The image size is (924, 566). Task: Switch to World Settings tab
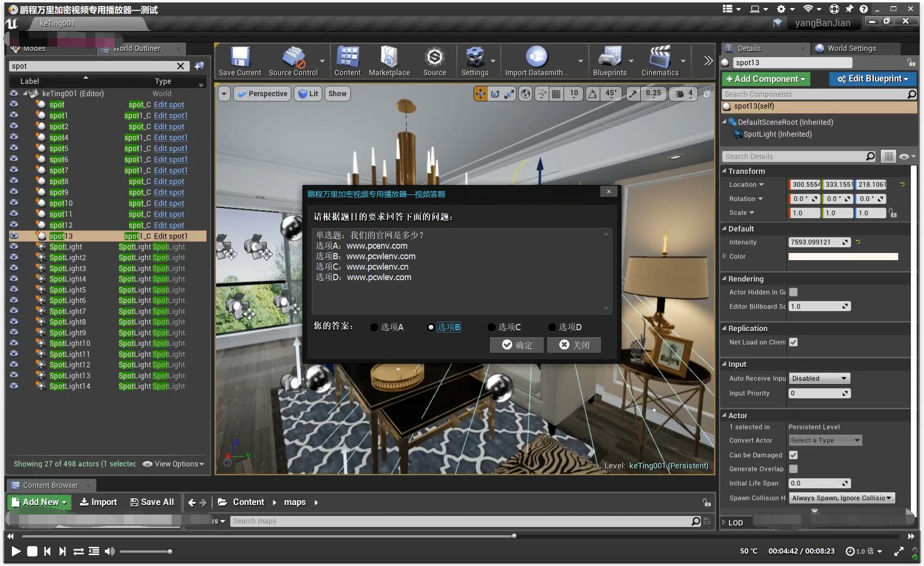click(852, 49)
